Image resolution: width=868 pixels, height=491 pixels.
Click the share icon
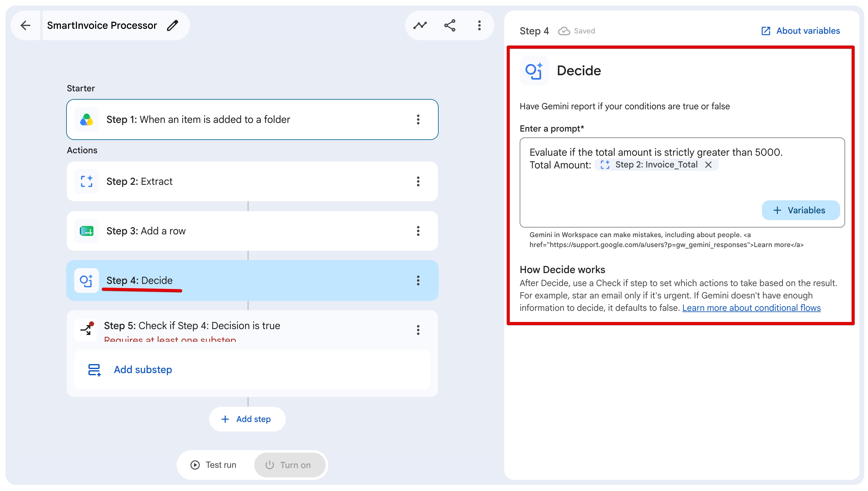coord(450,25)
